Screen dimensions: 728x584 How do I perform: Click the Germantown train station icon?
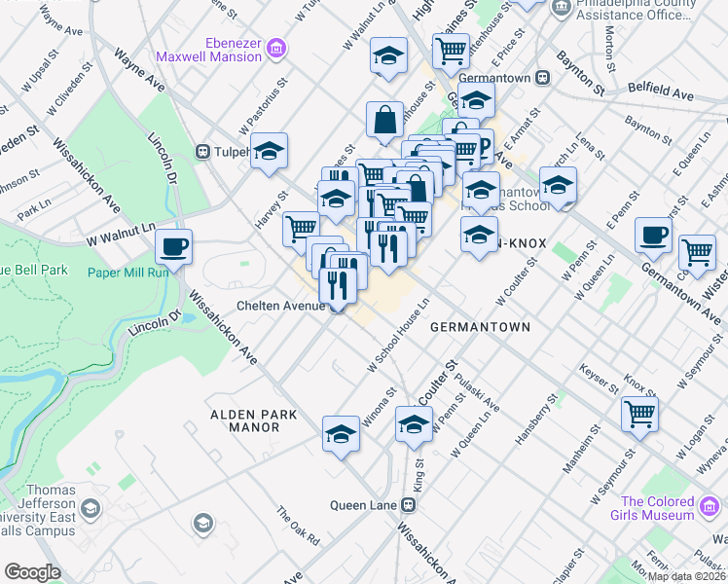[x=542, y=78]
